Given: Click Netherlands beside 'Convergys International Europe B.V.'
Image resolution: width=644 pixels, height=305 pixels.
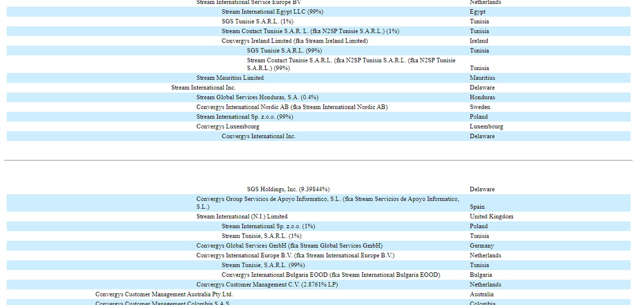Looking at the screenshot, I should pyautogui.click(x=486, y=256).
